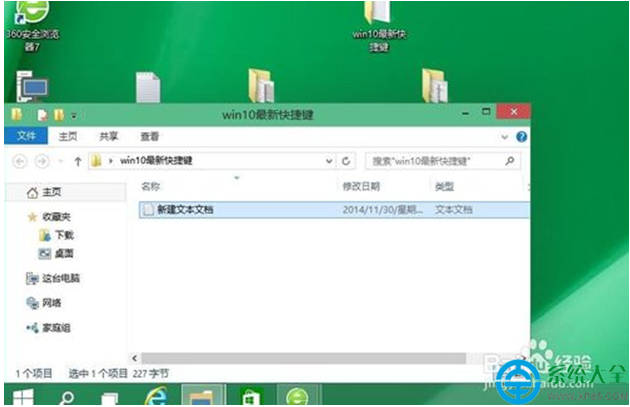630x407 pixels.
Task: Sort by 名称 column header
Action: click(151, 186)
